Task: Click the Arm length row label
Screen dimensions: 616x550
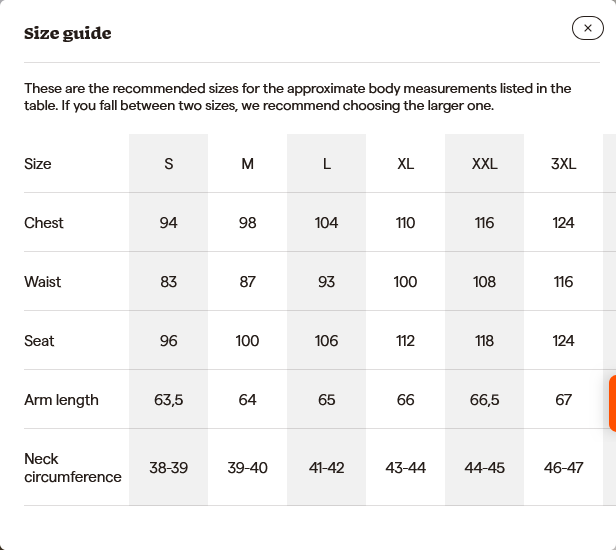Action: coord(61,400)
